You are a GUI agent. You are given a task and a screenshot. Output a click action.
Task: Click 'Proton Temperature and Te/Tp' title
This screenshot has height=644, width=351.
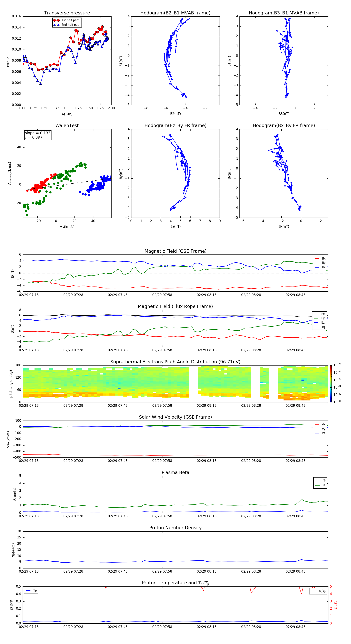click(x=175, y=583)
